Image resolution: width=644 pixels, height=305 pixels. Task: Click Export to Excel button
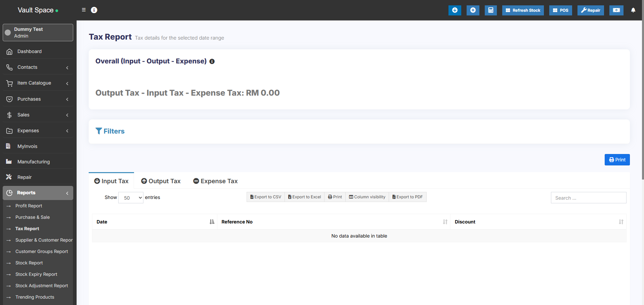pos(304,197)
